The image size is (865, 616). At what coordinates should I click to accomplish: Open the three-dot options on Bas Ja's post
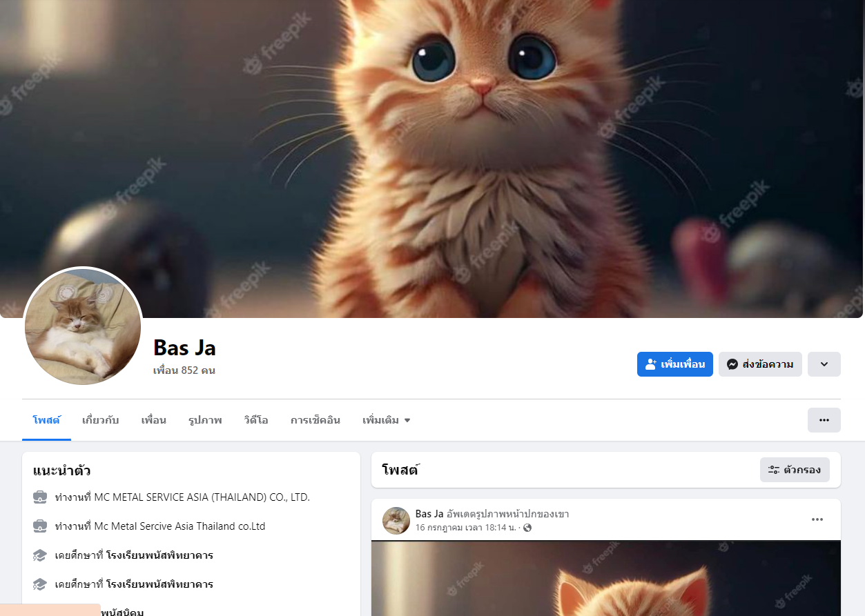pyautogui.click(x=817, y=519)
